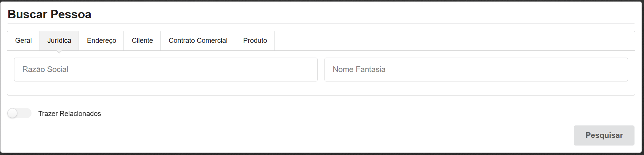Click the Pesquisar button
The height and width of the screenshot is (155, 644).
[x=604, y=135]
